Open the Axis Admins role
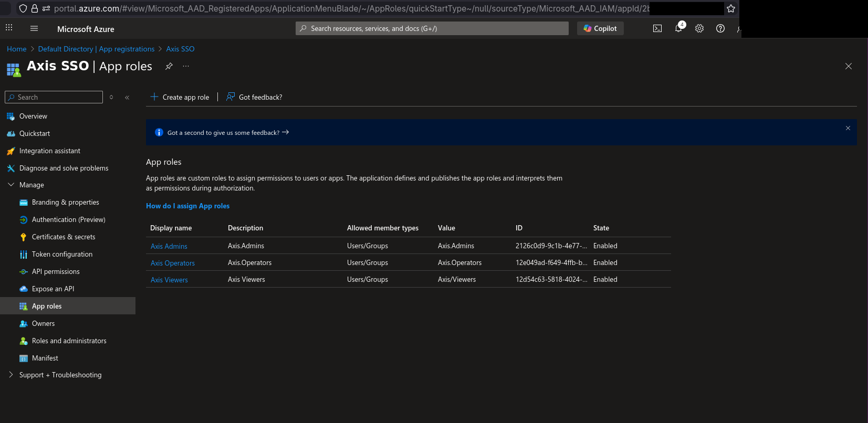The image size is (868, 423). pyautogui.click(x=169, y=246)
